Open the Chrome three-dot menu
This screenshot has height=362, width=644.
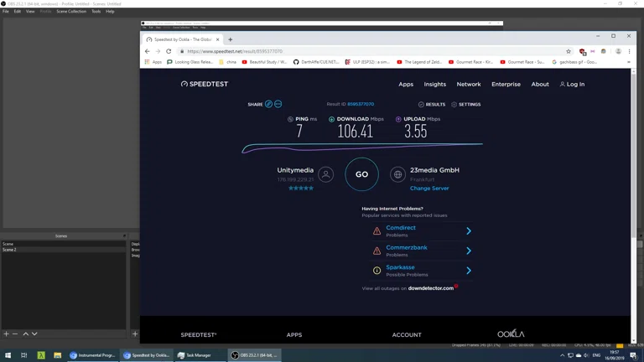click(629, 51)
